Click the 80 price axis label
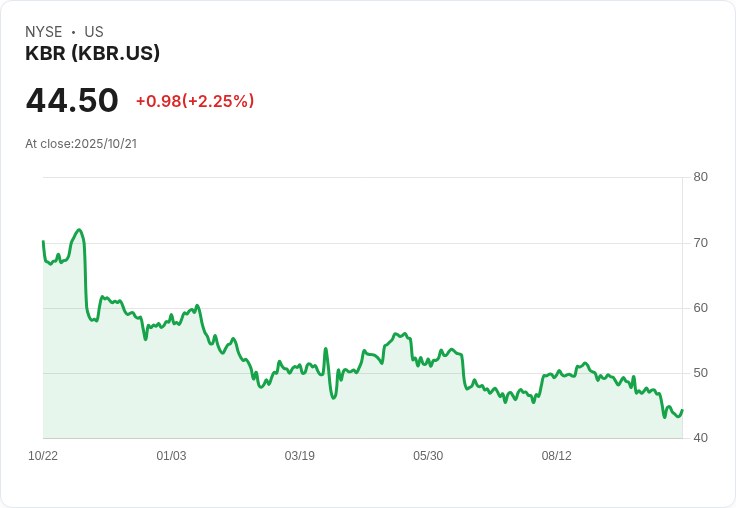The height and width of the screenshot is (508, 736). point(700,177)
